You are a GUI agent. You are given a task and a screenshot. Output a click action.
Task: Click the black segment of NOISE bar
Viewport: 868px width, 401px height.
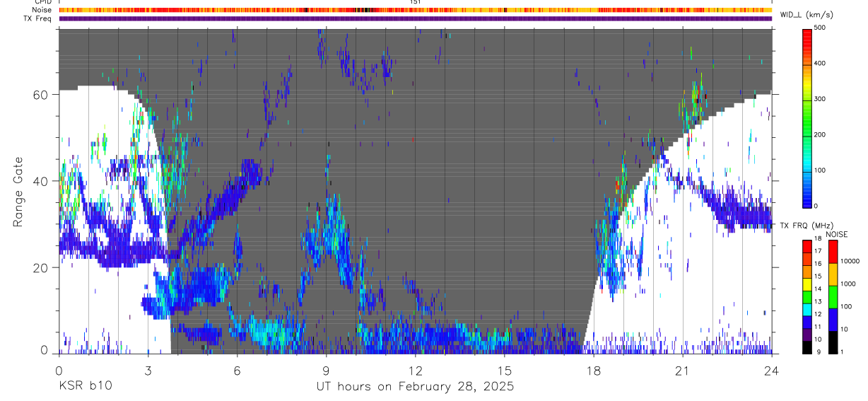coord(833,342)
